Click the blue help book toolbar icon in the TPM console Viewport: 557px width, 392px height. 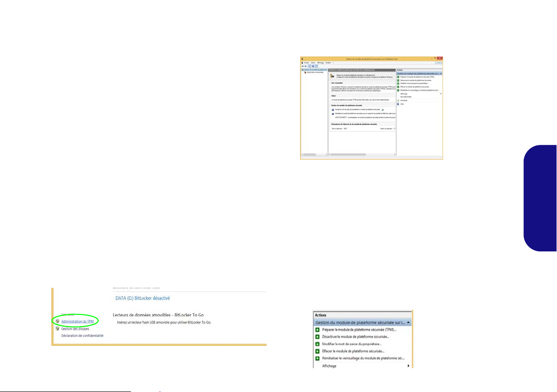313,66
